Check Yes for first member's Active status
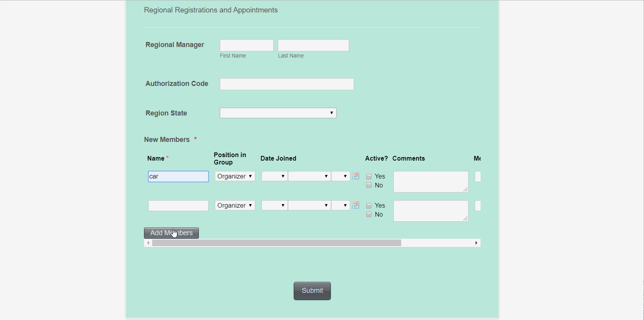 pyautogui.click(x=369, y=177)
